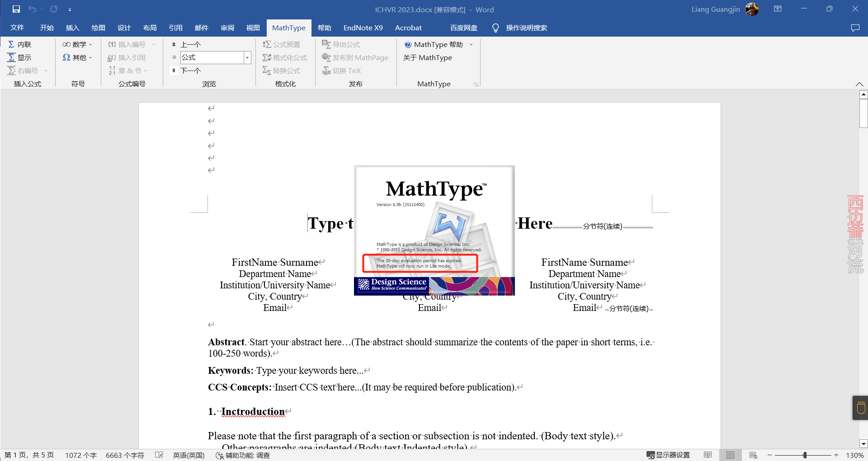Viewport: 868px width, 461px height.
Task: Click 发布到 MathPage icon
Action: point(326,57)
